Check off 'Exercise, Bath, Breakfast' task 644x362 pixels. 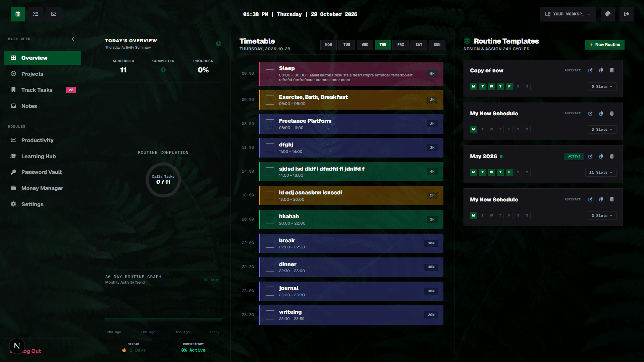click(270, 100)
